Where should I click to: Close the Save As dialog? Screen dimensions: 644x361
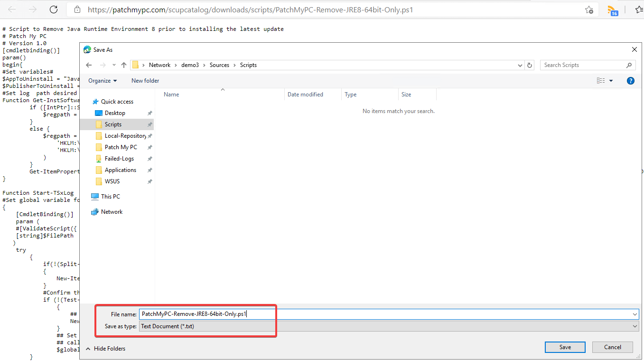coord(635,49)
